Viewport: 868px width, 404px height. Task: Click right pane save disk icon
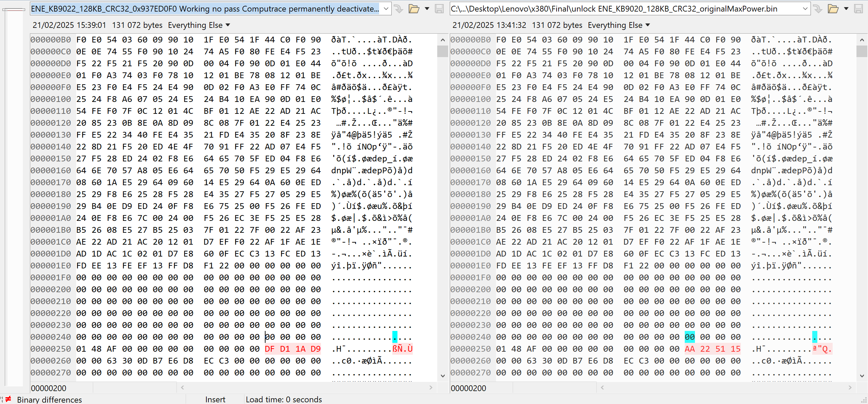click(x=858, y=8)
